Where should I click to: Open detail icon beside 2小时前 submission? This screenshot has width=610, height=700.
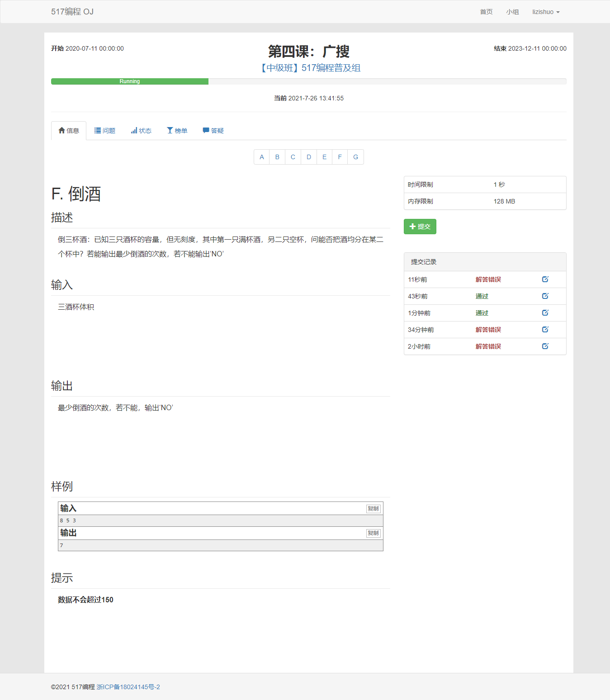pyautogui.click(x=545, y=346)
